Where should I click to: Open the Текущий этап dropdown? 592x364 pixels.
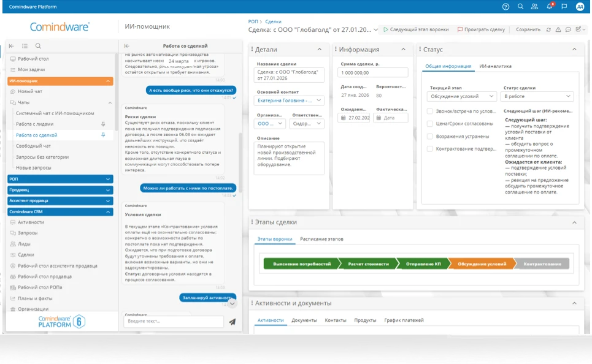(463, 96)
